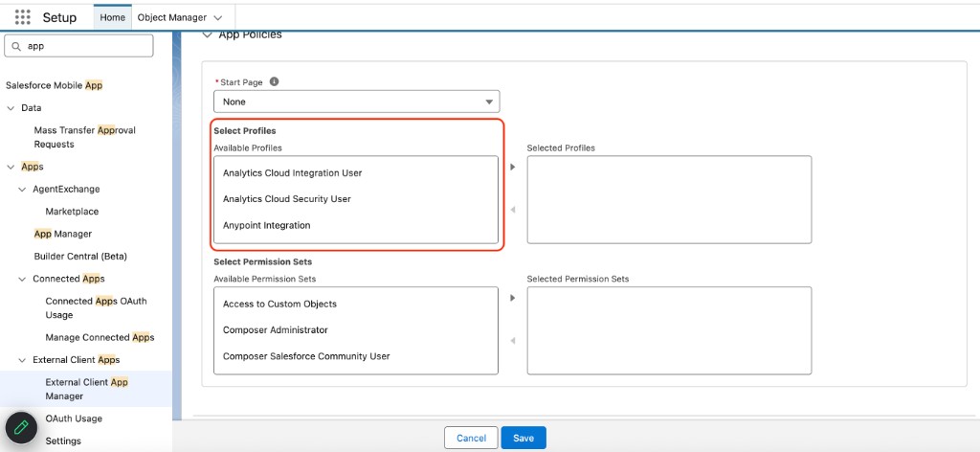Collapse the Data tree node
This screenshot has width=980, height=452.
(10, 108)
